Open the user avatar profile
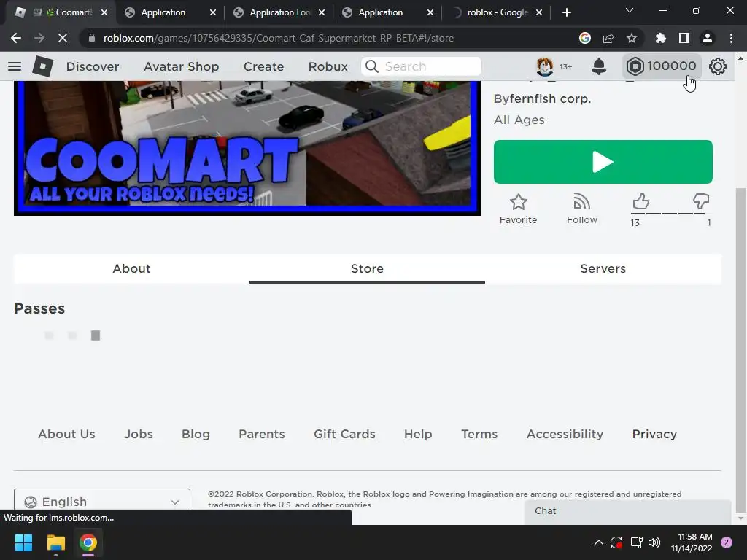 click(x=544, y=66)
